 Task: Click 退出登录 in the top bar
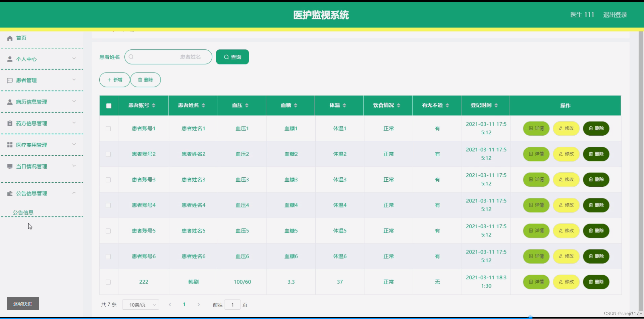[615, 14]
